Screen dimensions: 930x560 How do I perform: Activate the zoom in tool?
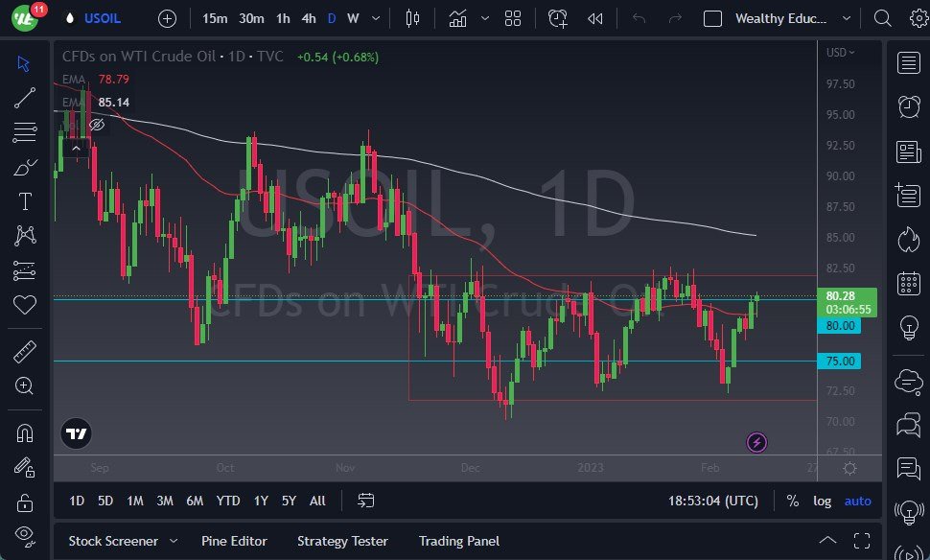point(24,386)
